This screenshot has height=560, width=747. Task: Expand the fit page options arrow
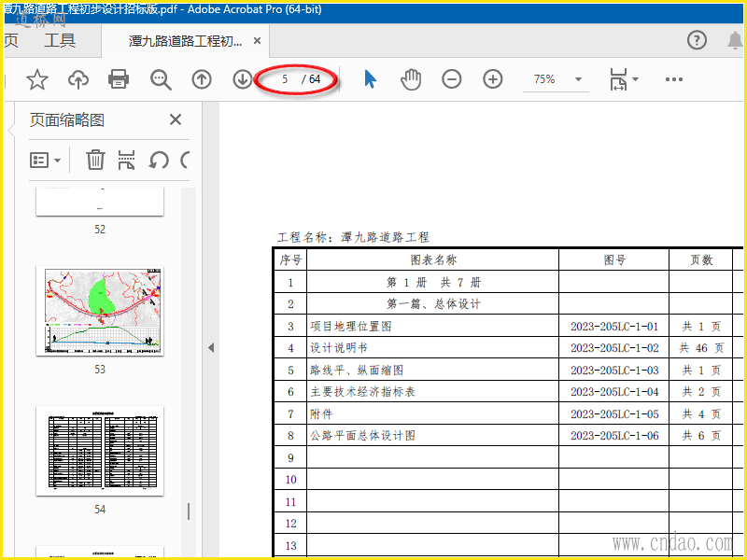point(636,79)
